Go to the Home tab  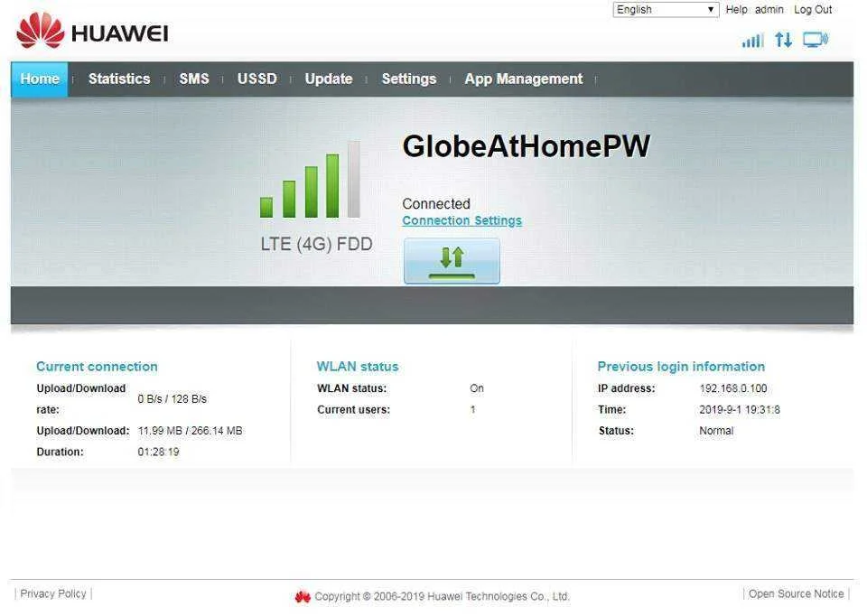pyautogui.click(x=39, y=79)
